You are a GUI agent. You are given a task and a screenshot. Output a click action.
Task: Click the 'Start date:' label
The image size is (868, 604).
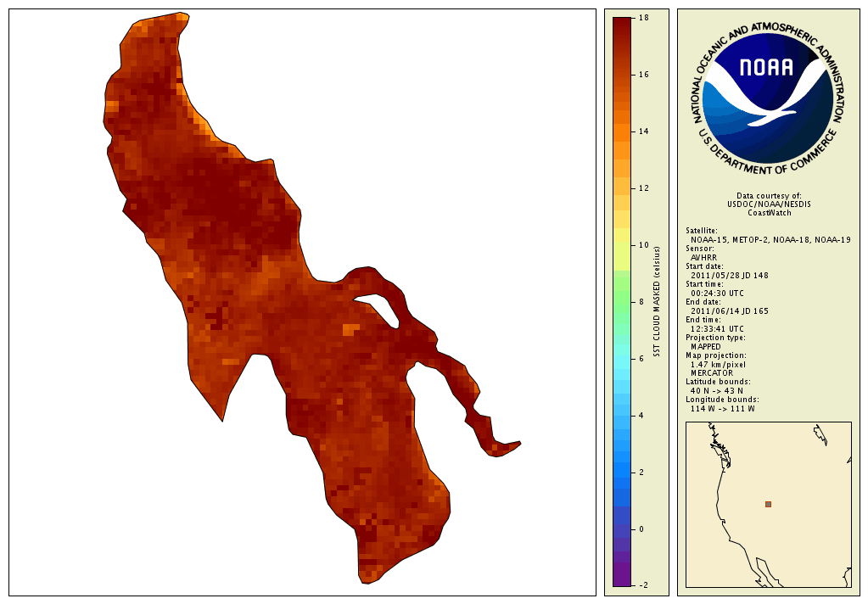click(x=704, y=266)
